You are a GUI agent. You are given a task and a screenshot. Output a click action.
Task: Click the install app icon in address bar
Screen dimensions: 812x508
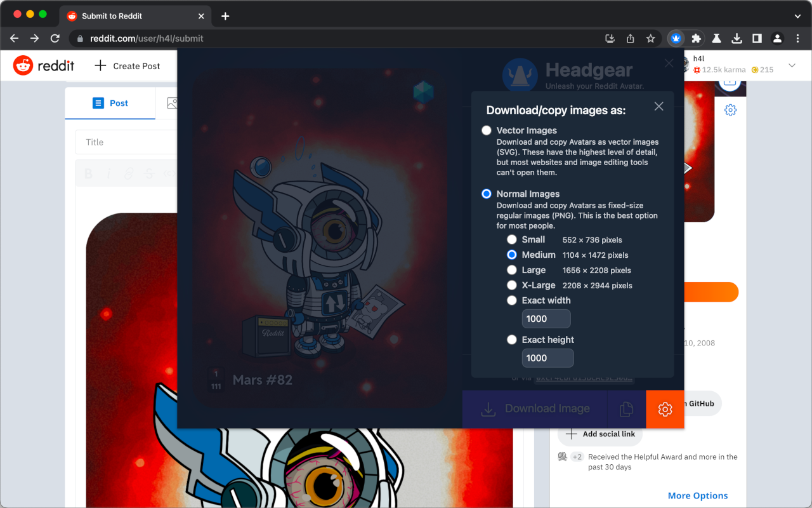point(610,38)
